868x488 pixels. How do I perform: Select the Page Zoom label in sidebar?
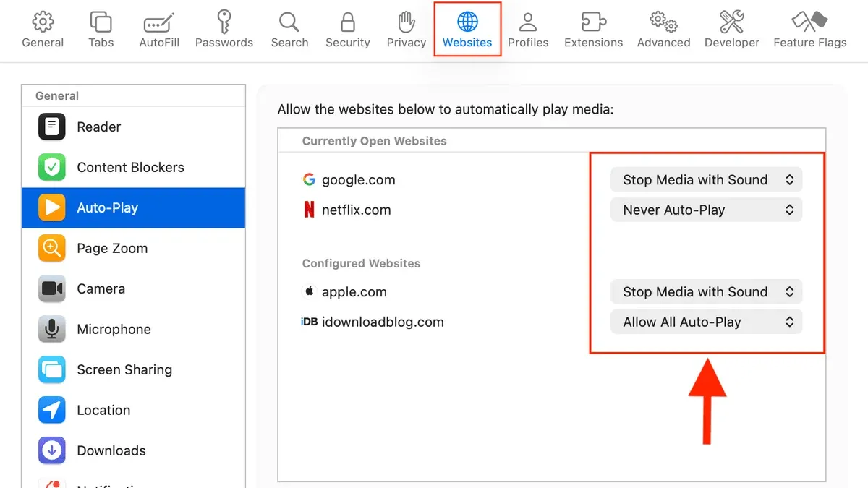coord(112,248)
